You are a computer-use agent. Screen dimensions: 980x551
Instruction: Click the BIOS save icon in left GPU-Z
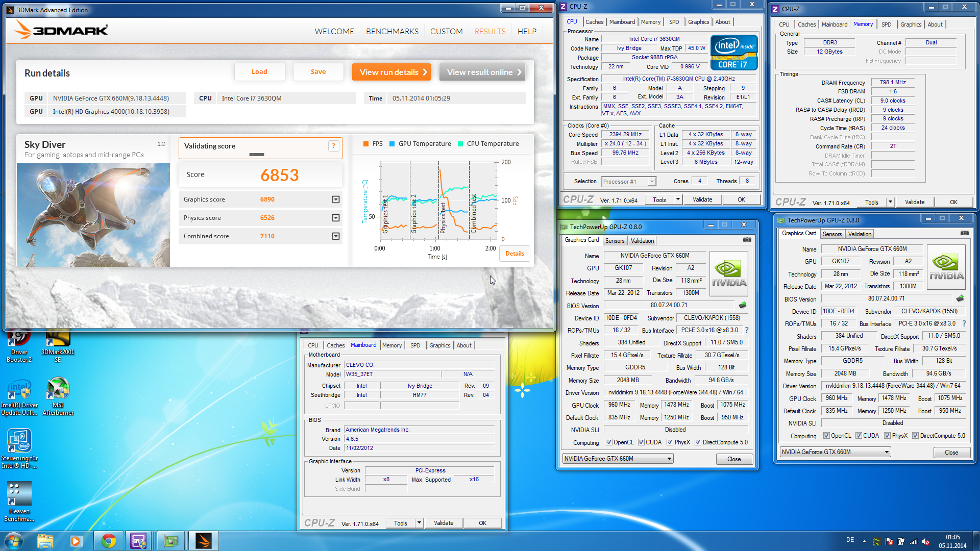(743, 305)
